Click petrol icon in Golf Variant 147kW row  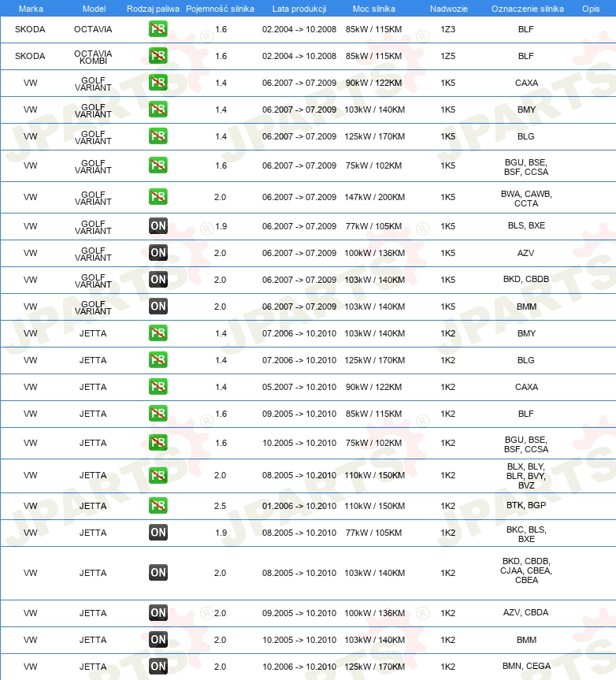(x=158, y=197)
